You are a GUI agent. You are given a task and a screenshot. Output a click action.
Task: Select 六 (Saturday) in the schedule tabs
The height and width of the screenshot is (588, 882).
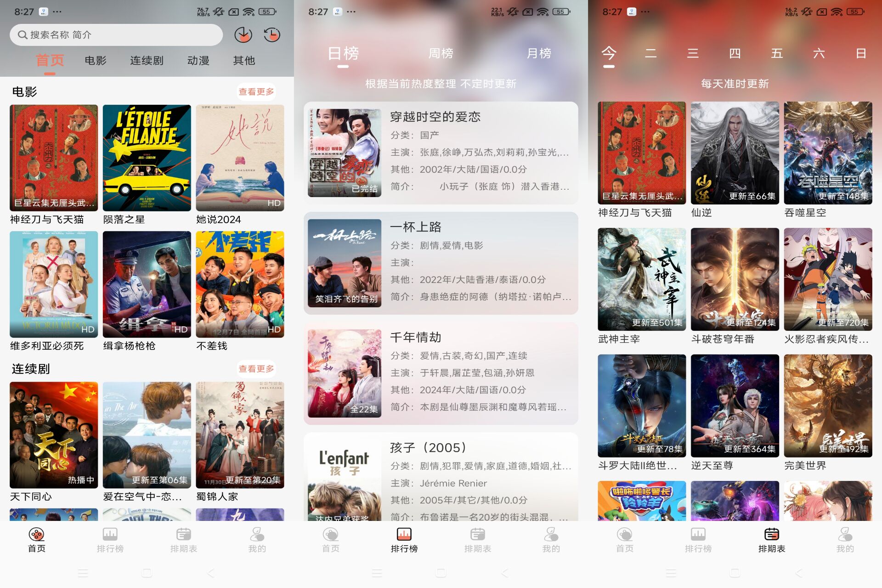coord(819,54)
